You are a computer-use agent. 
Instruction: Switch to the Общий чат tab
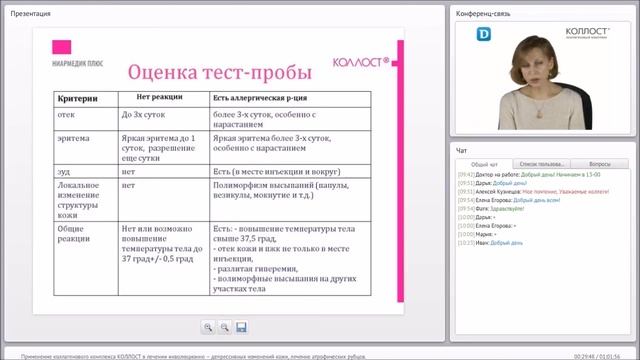pyautogui.click(x=484, y=164)
